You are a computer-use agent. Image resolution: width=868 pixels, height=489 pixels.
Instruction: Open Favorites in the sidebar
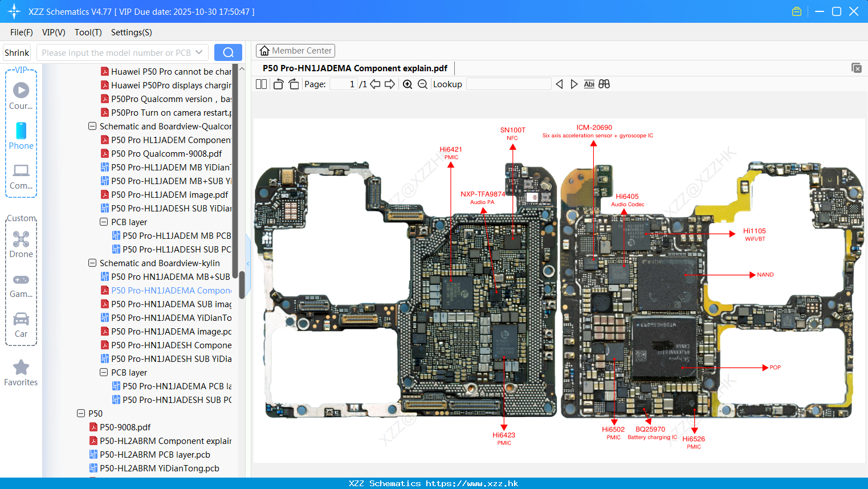tap(21, 373)
